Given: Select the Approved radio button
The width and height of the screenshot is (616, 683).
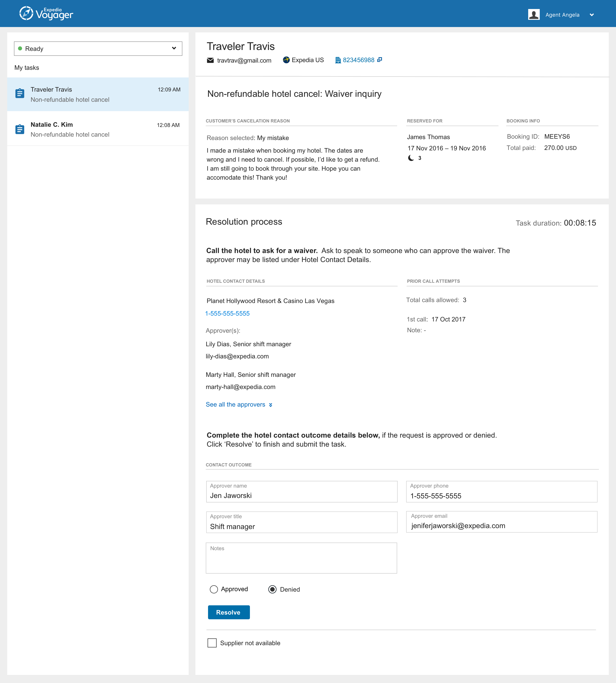Looking at the screenshot, I should click(214, 589).
